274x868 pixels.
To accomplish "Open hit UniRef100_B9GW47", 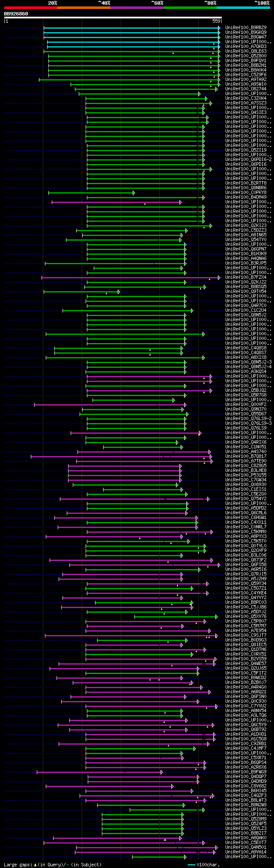I will point(246,37).
